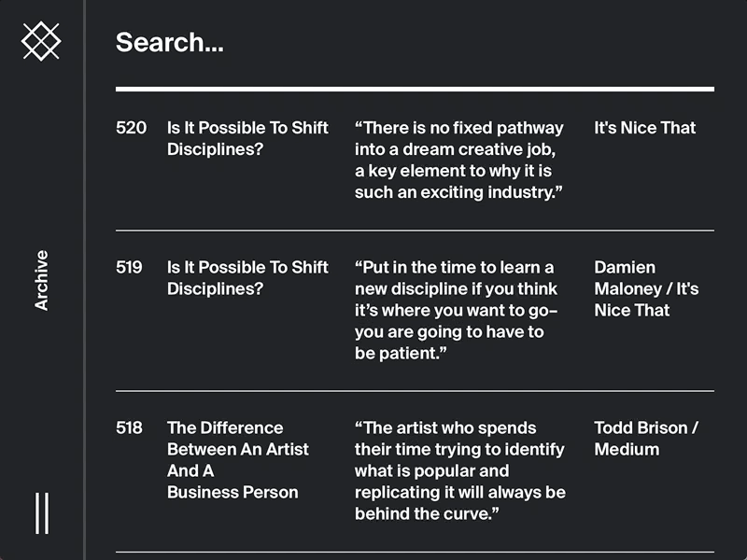
Task: Open the Archive sidebar label
Action: coord(41,280)
